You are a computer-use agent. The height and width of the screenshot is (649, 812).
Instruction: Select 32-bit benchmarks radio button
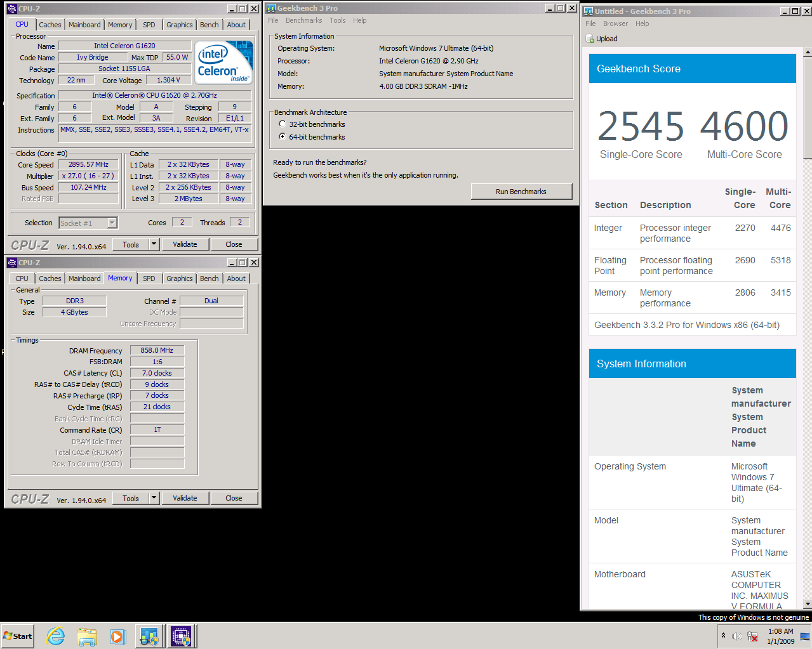[x=283, y=124]
